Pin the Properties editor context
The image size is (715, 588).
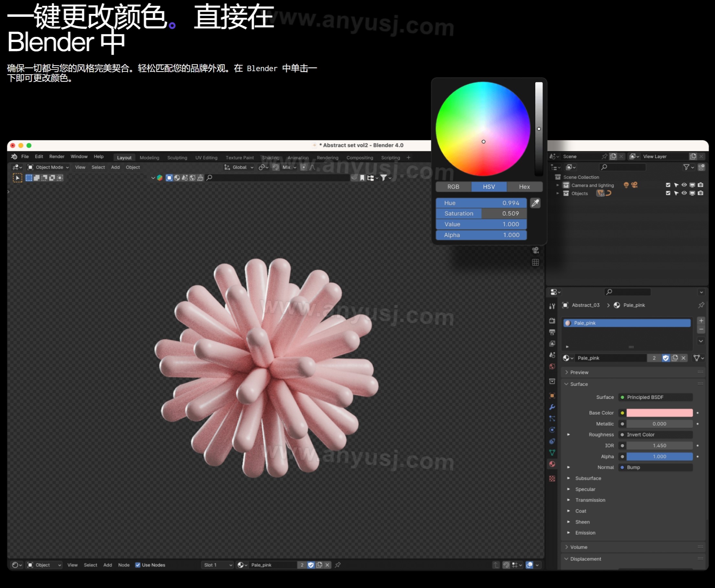(x=701, y=305)
